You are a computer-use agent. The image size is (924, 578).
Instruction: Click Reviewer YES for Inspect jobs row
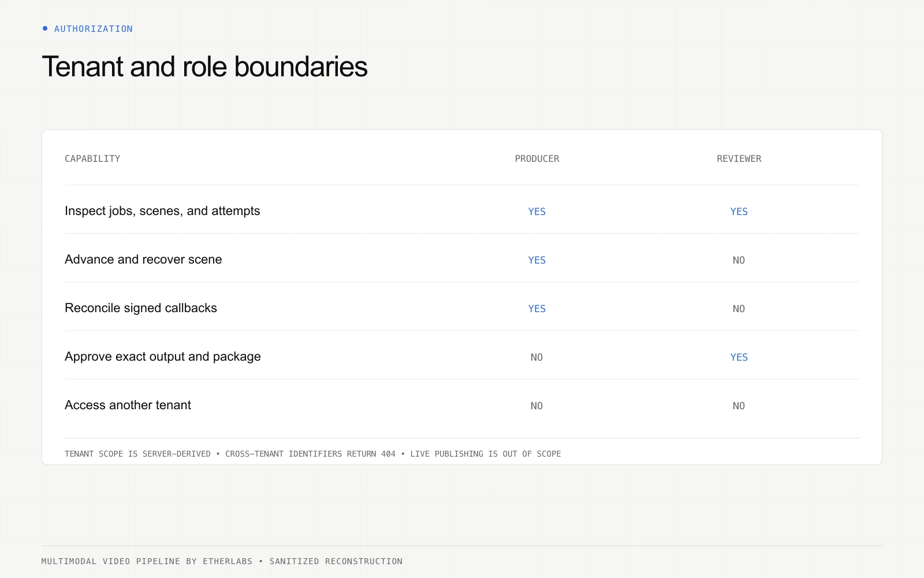(739, 212)
